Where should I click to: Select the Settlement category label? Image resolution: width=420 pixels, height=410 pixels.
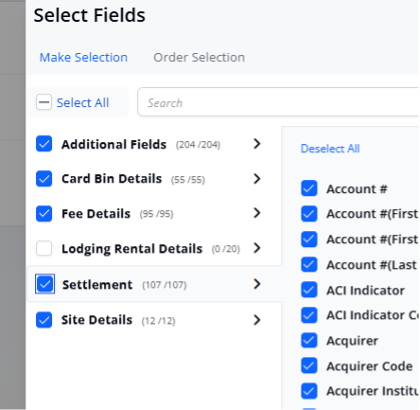(97, 285)
